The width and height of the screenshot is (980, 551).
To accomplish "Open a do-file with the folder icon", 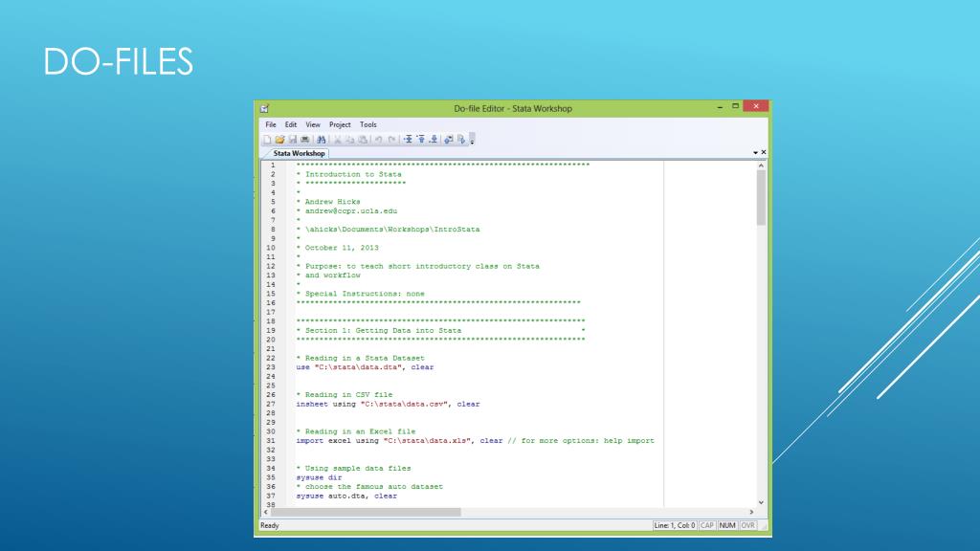I will click(279, 140).
